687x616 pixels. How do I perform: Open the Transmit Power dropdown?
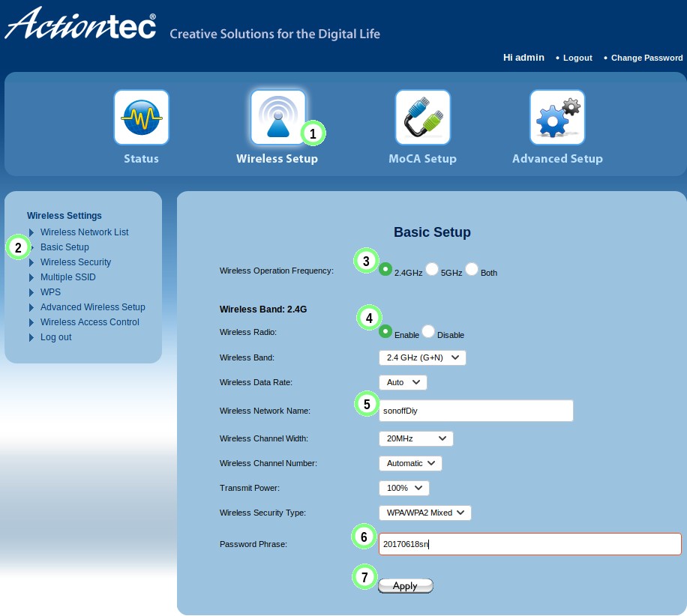[x=403, y=488]
